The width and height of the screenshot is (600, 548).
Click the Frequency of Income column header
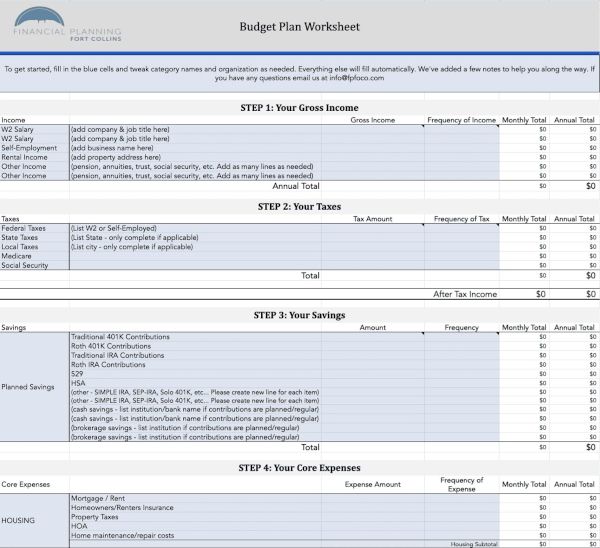(461, 120)
